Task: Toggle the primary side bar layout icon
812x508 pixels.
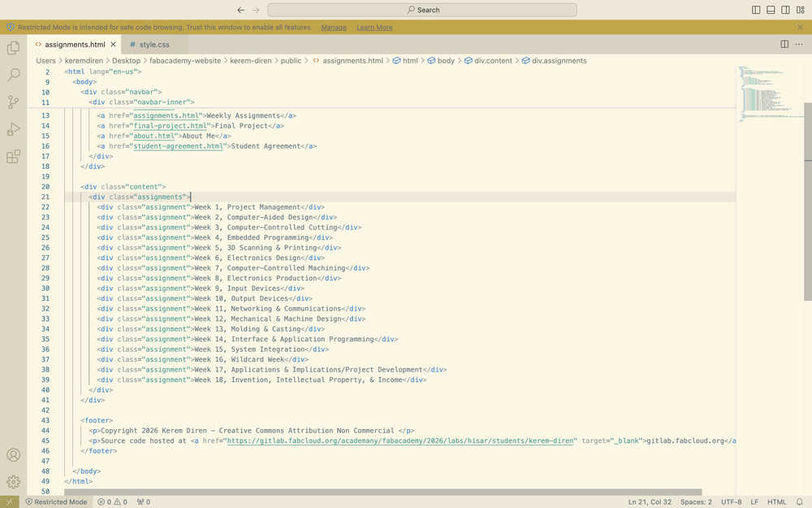Action: (x=756, y=10)
